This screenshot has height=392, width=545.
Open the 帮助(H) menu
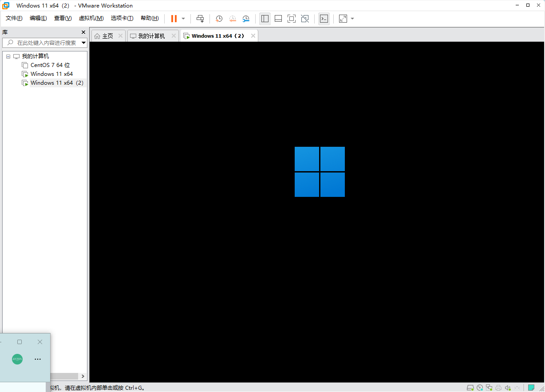150,18
